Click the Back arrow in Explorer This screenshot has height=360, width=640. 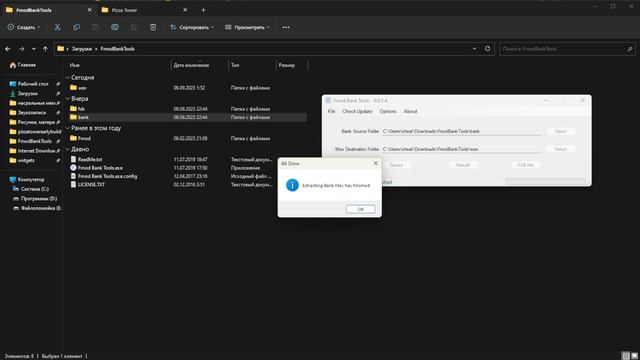click(8, 49)
